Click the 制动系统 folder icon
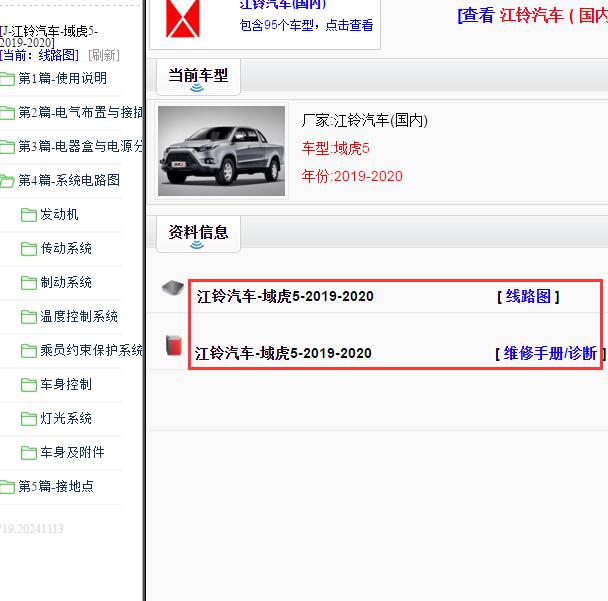The height and width of the screenshot is (601, 608). point(29,283)
